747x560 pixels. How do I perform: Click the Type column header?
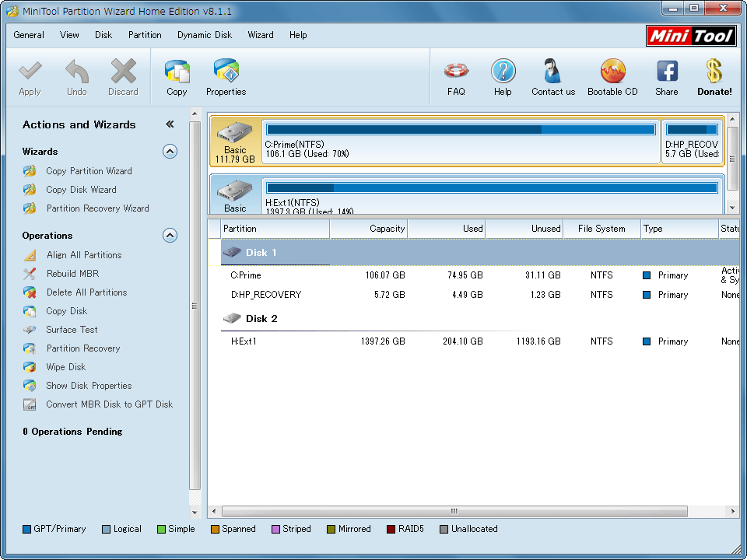679,229
